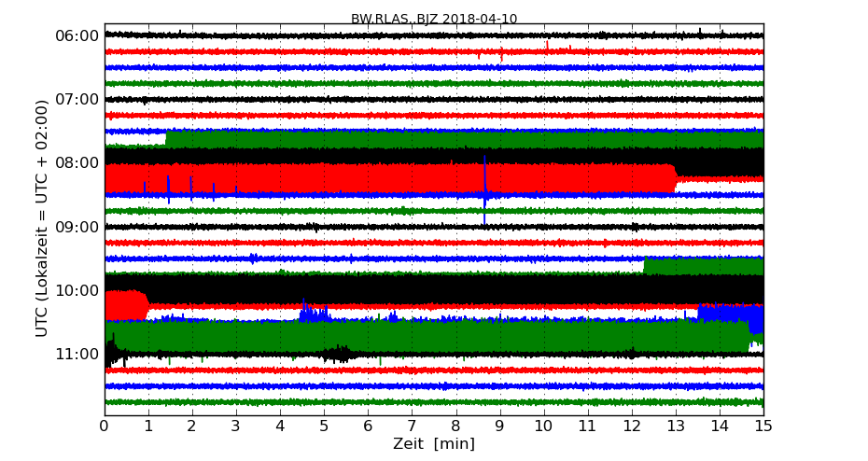Click the 08:00 y-axis tick label

(77, 162)
